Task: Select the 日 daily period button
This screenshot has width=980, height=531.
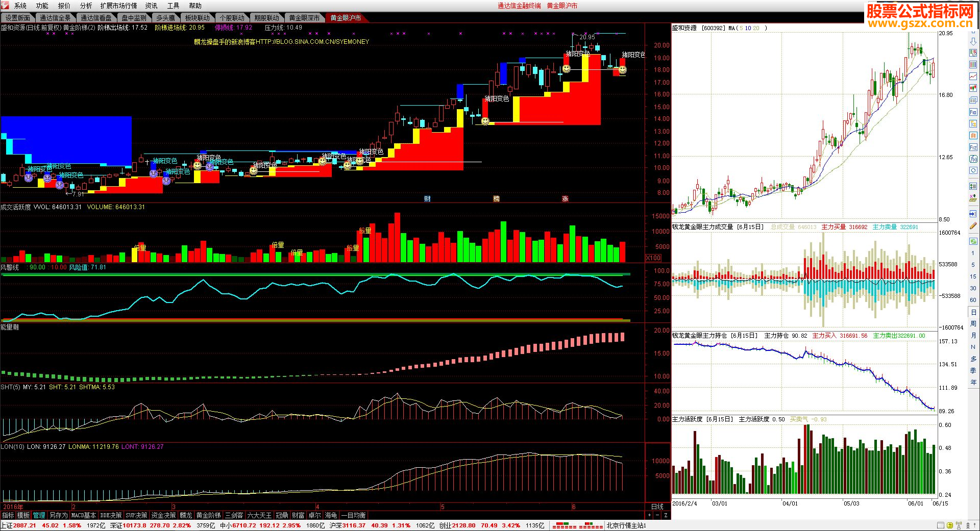Action: [x=973, y=312]
